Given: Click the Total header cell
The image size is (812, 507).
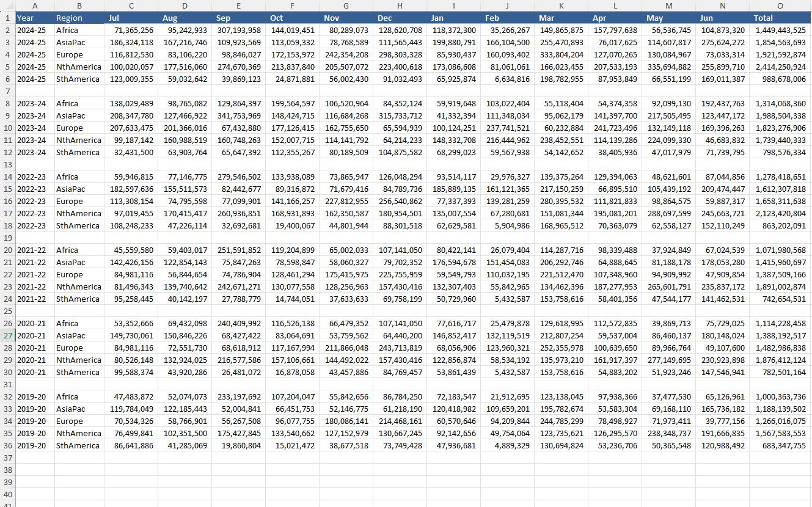Looking at the screenshot, I should pos(780,18).
